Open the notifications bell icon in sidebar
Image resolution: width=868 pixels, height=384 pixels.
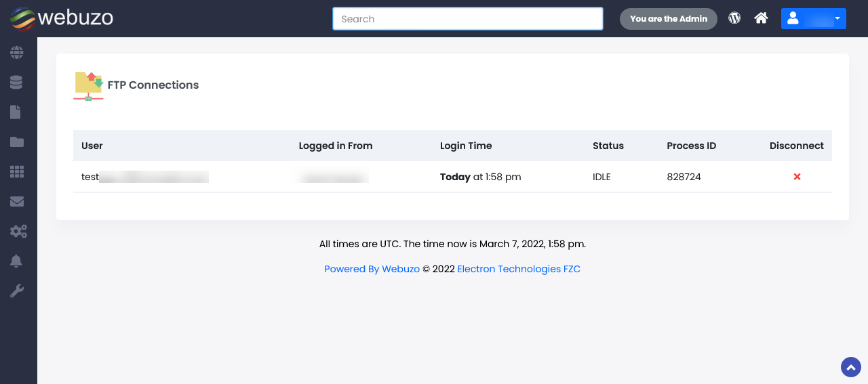pyautogui.click(x=17, y=261)
